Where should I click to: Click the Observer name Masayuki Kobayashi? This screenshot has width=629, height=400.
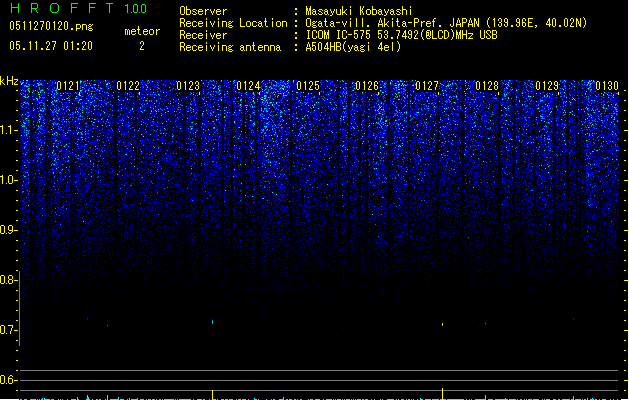359,11
